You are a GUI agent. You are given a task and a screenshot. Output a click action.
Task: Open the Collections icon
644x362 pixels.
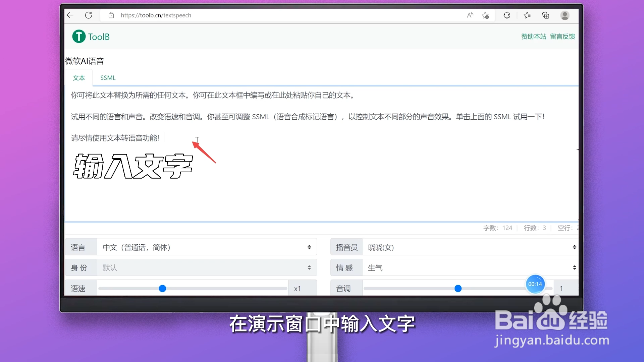coord(545,15)
